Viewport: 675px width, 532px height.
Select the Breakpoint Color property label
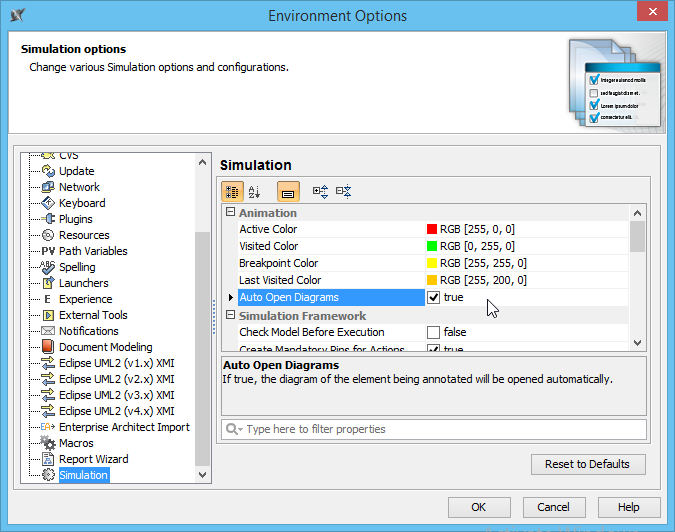(279, 263)
